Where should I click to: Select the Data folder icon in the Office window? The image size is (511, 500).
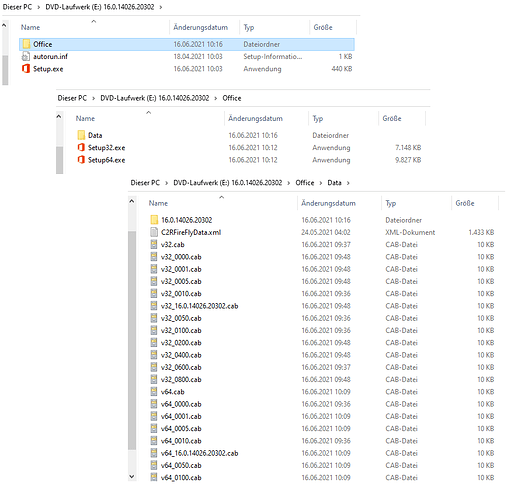pyautogui.click(x=81, y=135)
